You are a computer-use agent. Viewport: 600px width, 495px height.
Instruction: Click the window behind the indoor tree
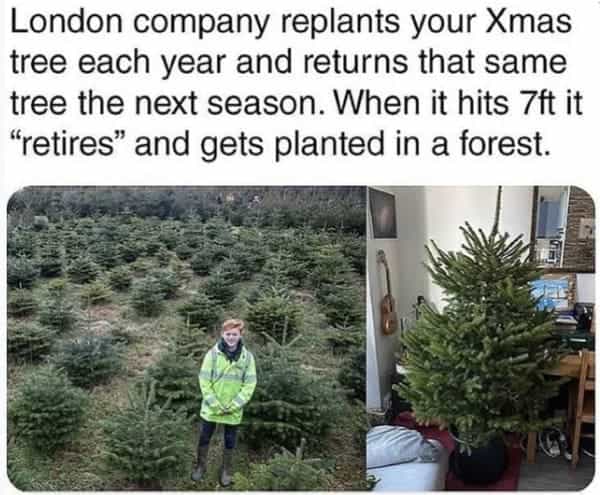click(x=551, y=226)
